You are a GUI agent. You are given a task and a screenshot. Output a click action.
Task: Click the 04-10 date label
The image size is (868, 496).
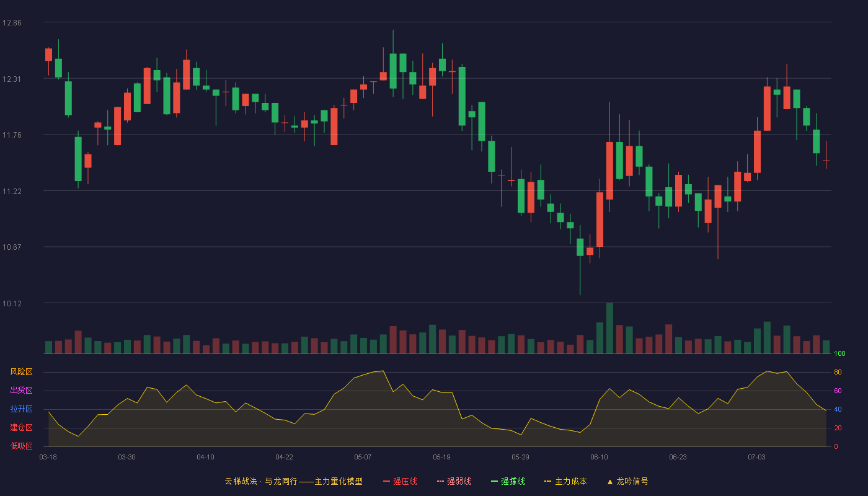click(x=205, y=457)
